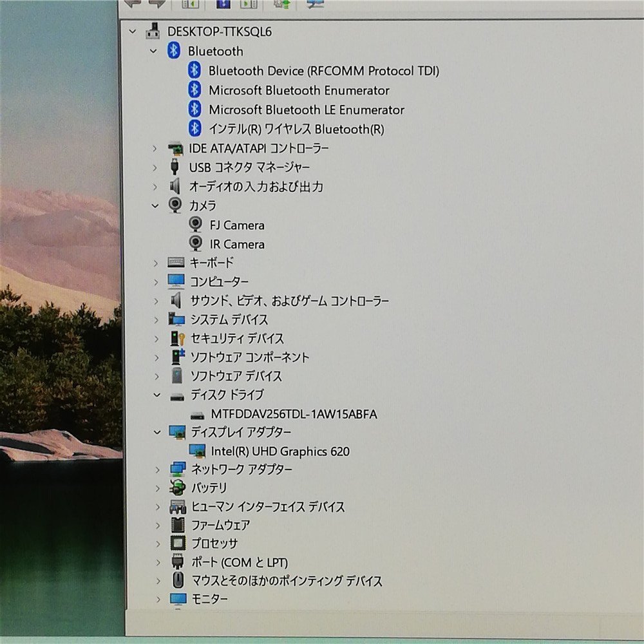Collapse the カメラ category

pyautogui.click(x=155, y=206)
